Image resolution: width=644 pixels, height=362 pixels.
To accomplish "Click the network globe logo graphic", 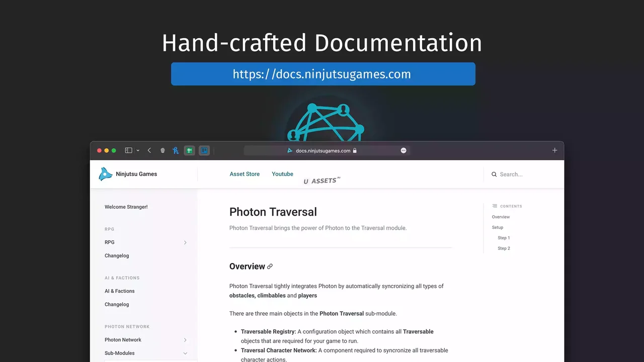I will pyautogui.click(x=326, y=122).
